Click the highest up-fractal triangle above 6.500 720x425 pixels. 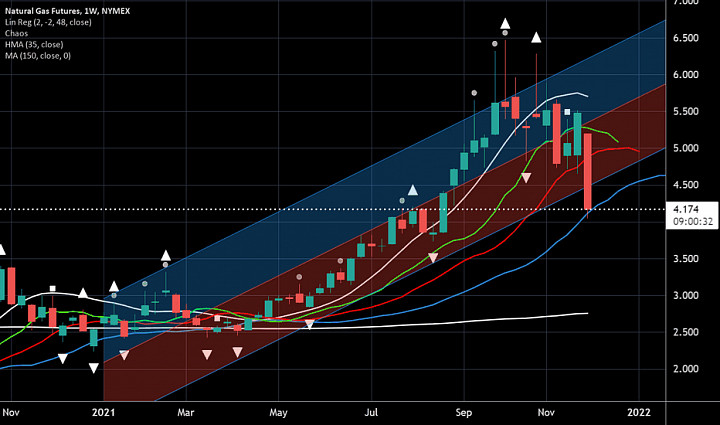click(x=505, y=23)
